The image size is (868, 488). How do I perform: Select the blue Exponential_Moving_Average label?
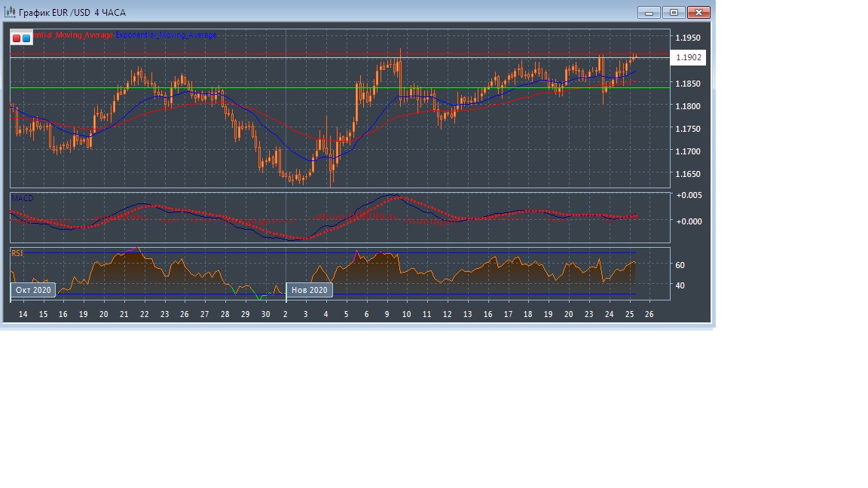[x=166, y=35]
